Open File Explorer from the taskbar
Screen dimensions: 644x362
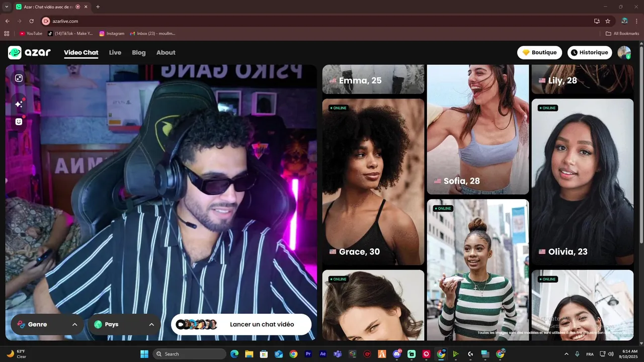click(x=249, y=354)
